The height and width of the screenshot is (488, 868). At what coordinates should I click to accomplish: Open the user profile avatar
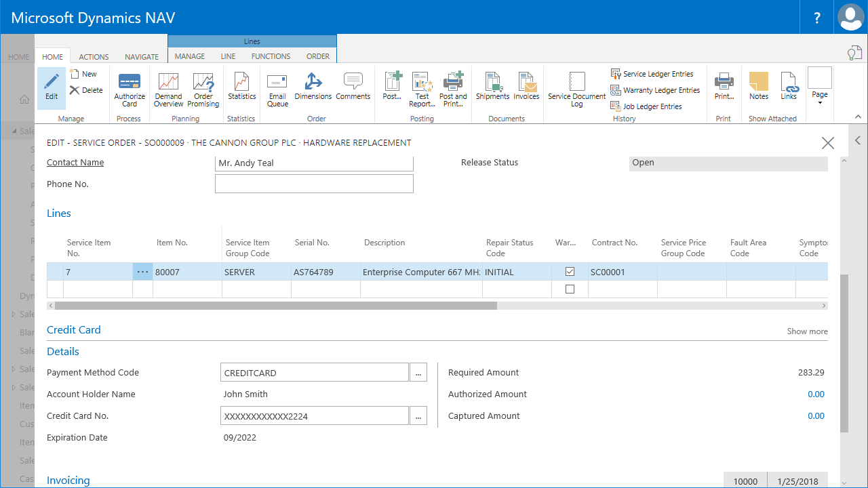(x=850, y=18)
